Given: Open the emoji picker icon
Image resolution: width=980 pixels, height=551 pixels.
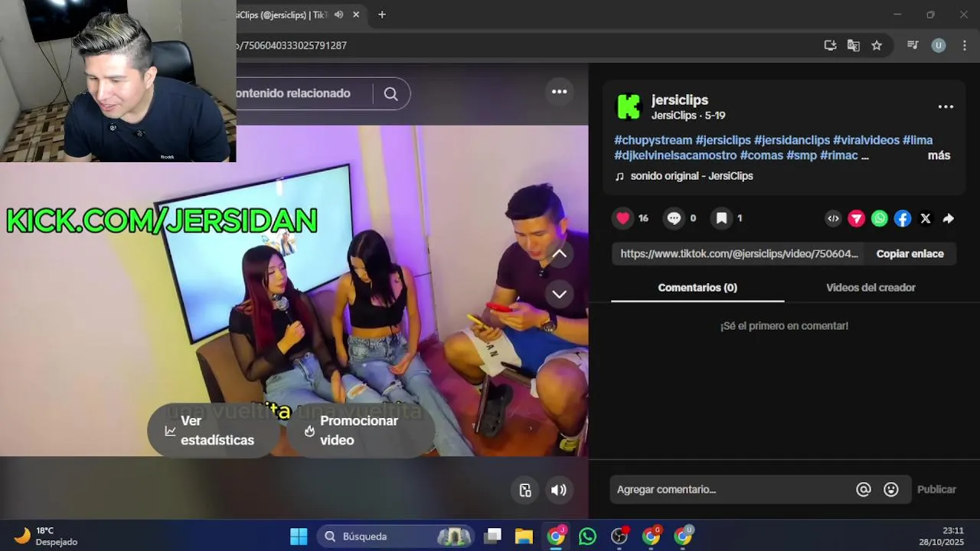Looking at the screenshot, I should point(891,490).
